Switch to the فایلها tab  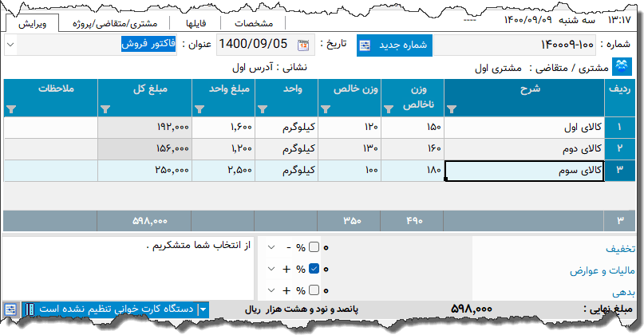point(196,23)
